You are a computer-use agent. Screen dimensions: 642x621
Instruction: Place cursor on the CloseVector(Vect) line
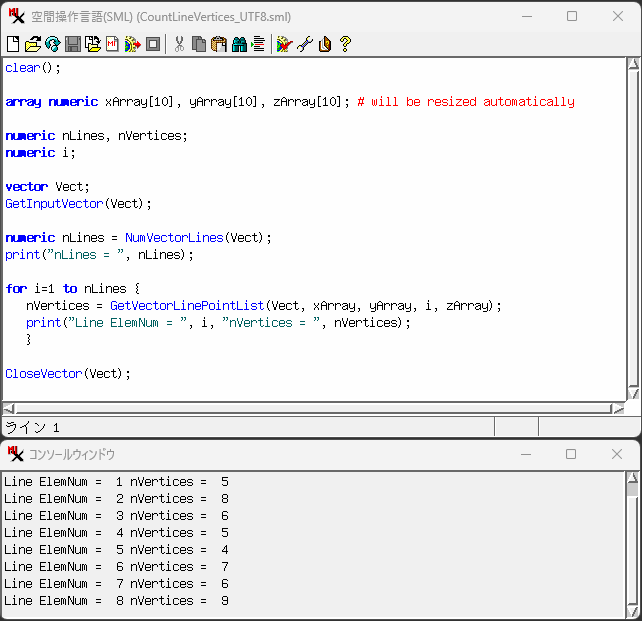pyautogui.click(x=68, y=374)
